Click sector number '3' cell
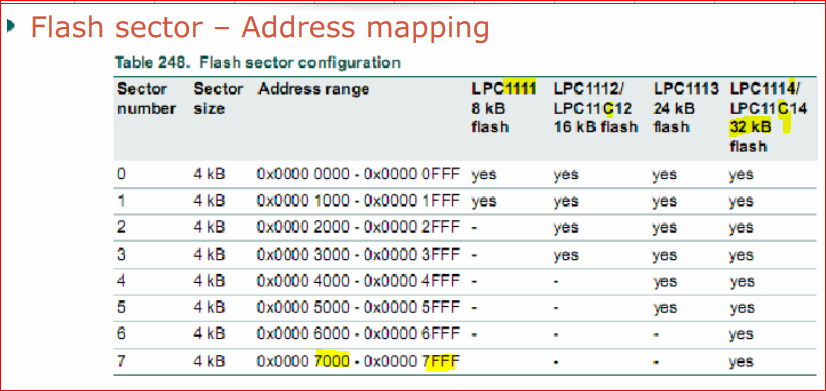The image size is (826, 391). click(121, 255)
